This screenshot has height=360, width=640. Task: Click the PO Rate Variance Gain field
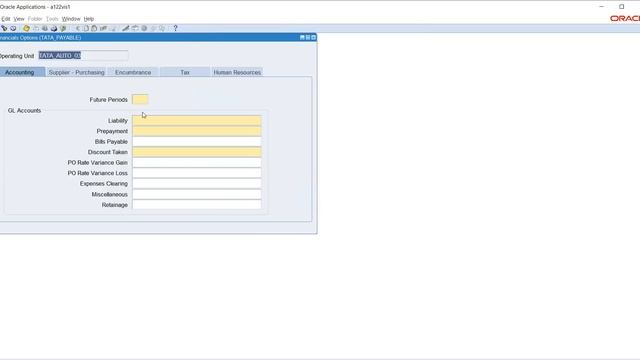[197, 163]
